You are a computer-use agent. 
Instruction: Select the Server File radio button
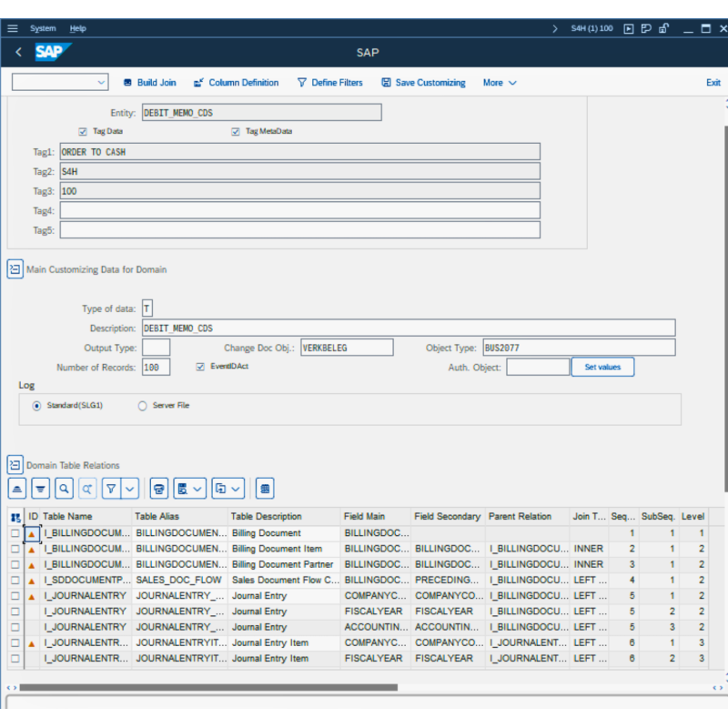(x=142, y=406)
